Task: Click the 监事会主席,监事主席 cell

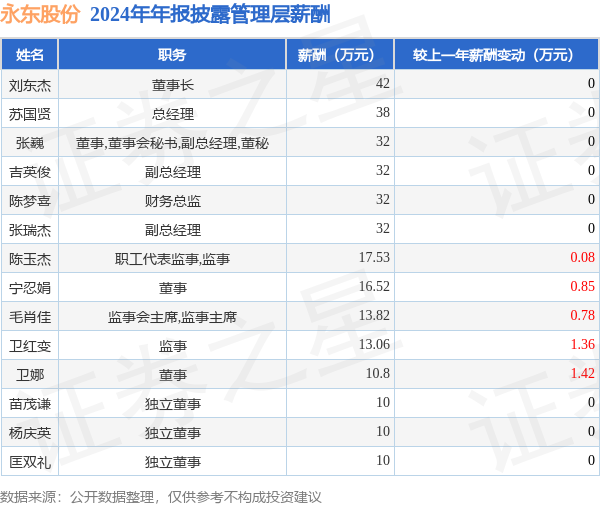Action: tap(172, 317)
